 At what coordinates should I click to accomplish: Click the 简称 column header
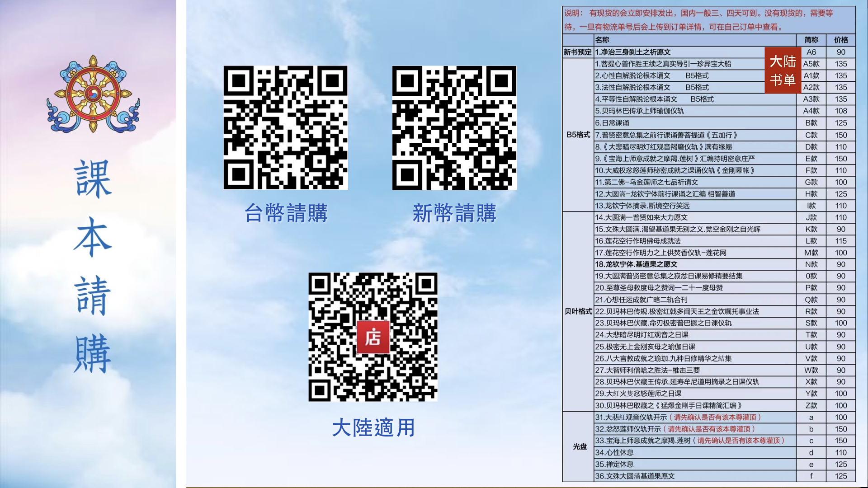click(x=811, y=40)
